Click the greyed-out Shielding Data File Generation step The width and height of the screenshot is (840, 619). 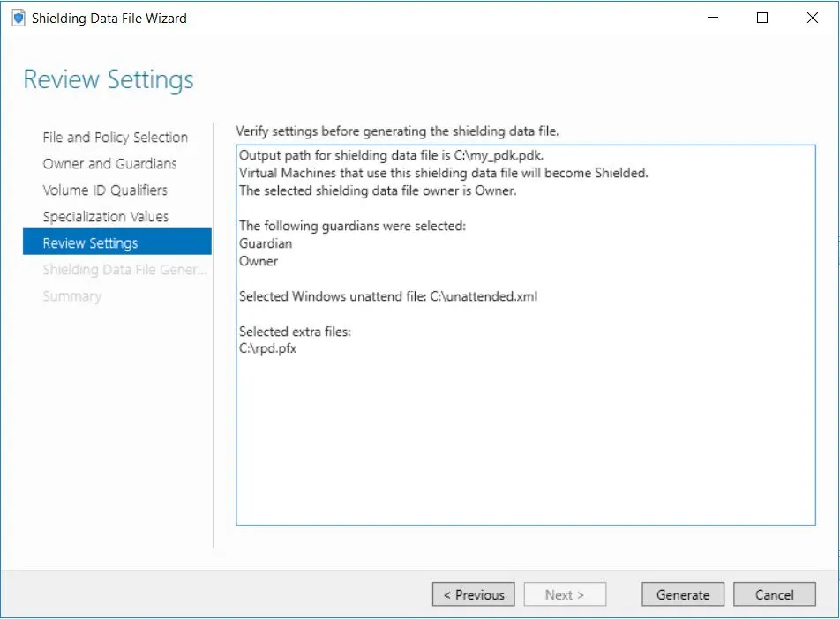click(124, 270)
